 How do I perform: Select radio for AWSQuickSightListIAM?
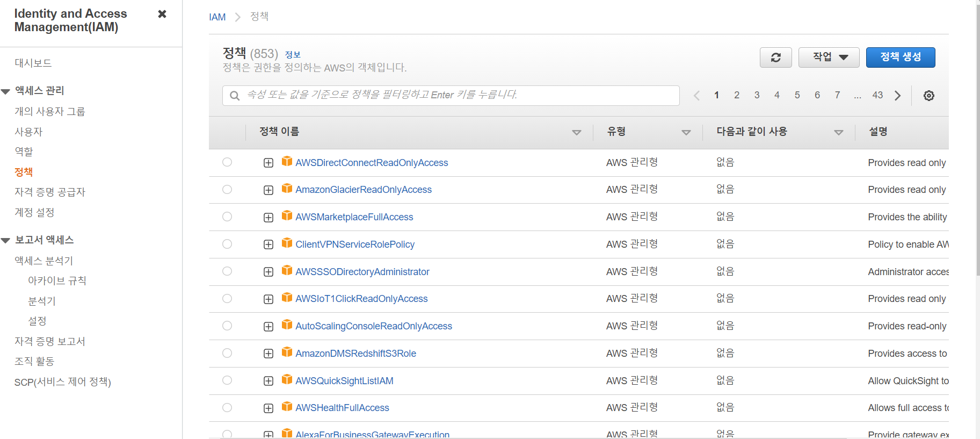(x=227, y=380)
